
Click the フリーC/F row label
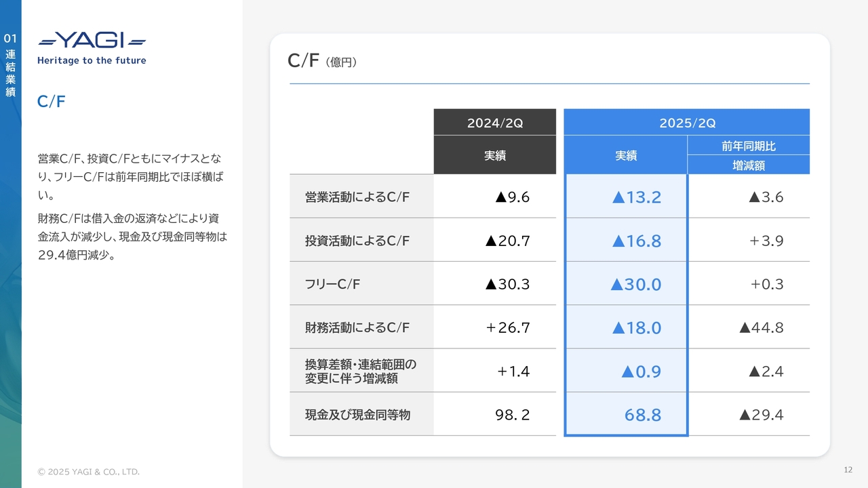333,284
